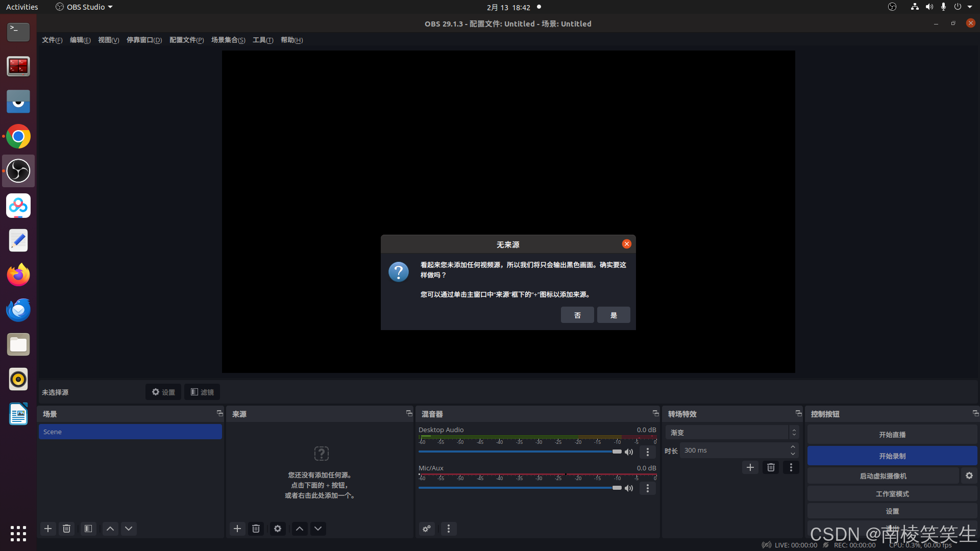Click virtual camera settings gear icon
The image size is (980, 551).
pyautogui.click(x=969, y=475)
